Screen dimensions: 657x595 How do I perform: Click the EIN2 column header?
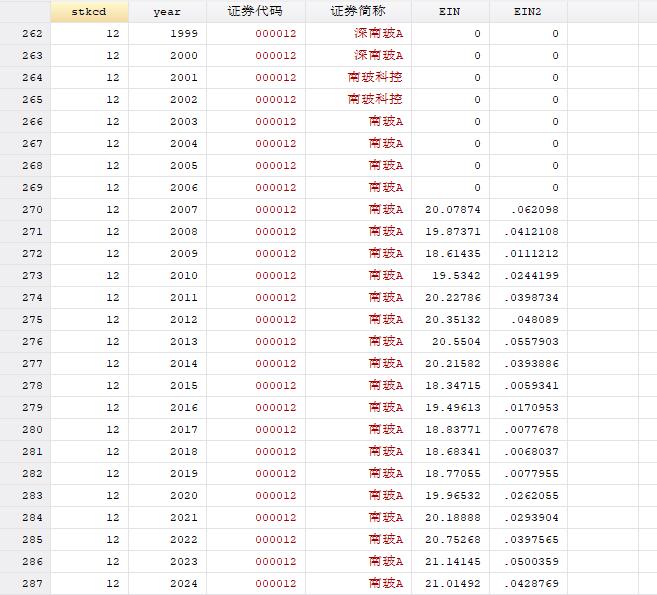point(527,12)
